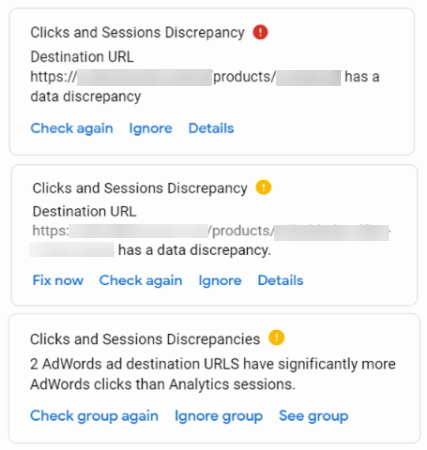Open Details in the card with Fix now
Viewport: 427px width, 450px height.
click(281, 280)
